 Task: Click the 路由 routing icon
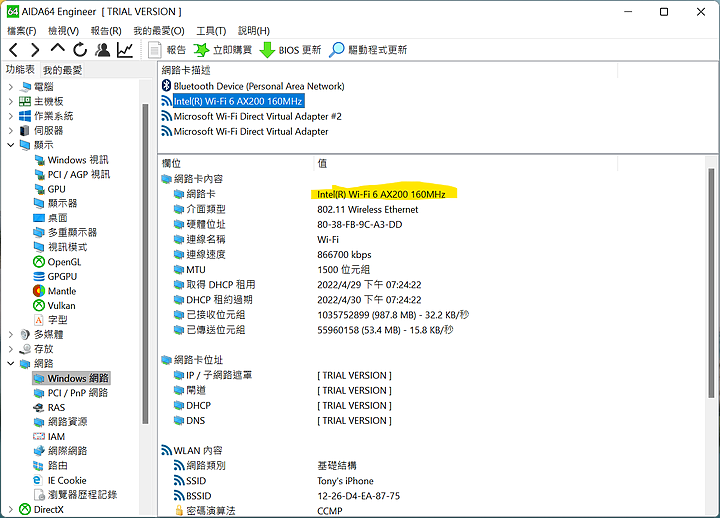pyautogui.click(x=39, y=466)
